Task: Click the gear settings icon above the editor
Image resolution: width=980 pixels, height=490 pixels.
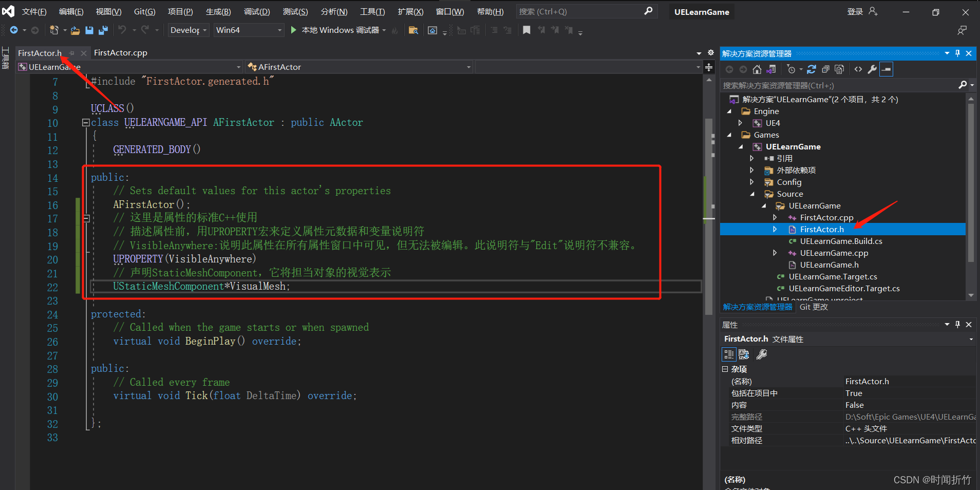Action: 711,53
